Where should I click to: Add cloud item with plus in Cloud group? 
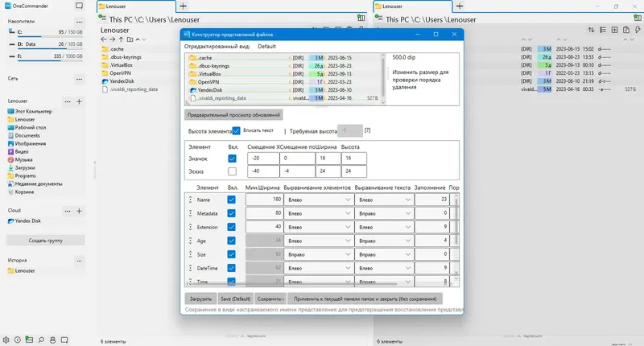79,211
